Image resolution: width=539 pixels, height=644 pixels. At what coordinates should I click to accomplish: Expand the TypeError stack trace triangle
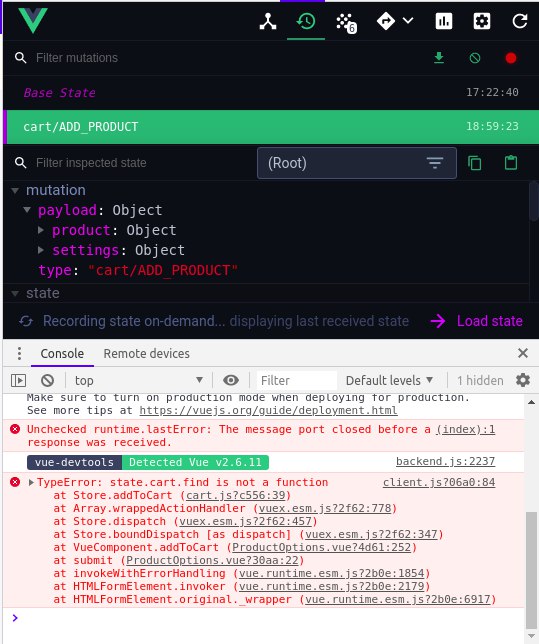(x=31, y=482)
